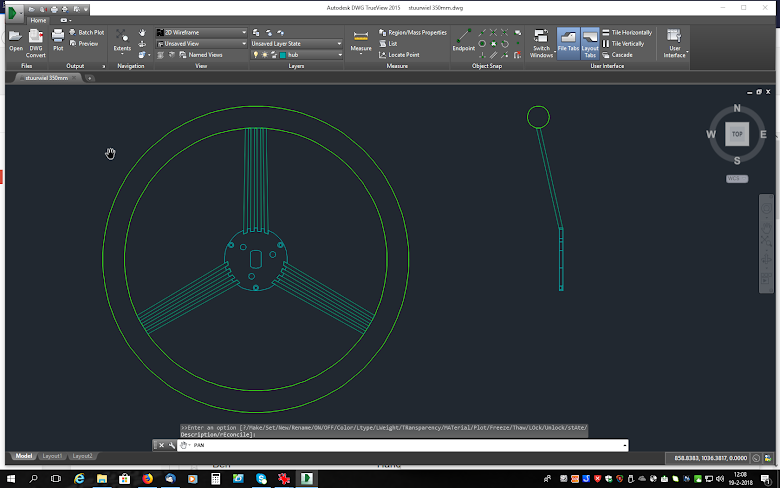Screen dimensions: 780x488
Task: Click the Switch Windows icon
Action: 541,37
